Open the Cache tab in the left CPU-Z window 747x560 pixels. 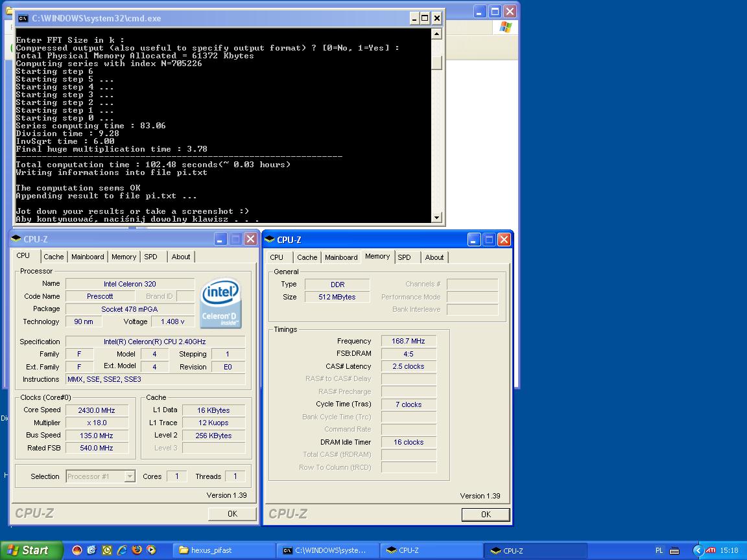[x=53, y=257]
